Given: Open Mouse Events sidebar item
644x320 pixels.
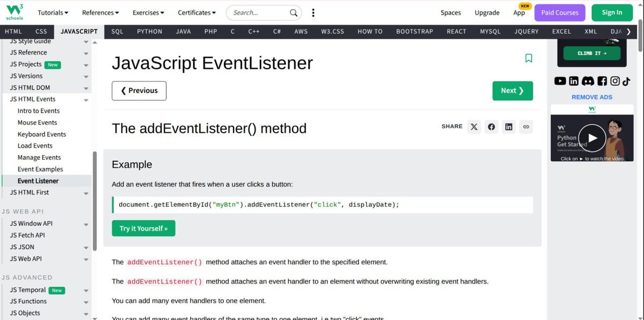Looking at the screenshot, I should [x=37, y=123].
